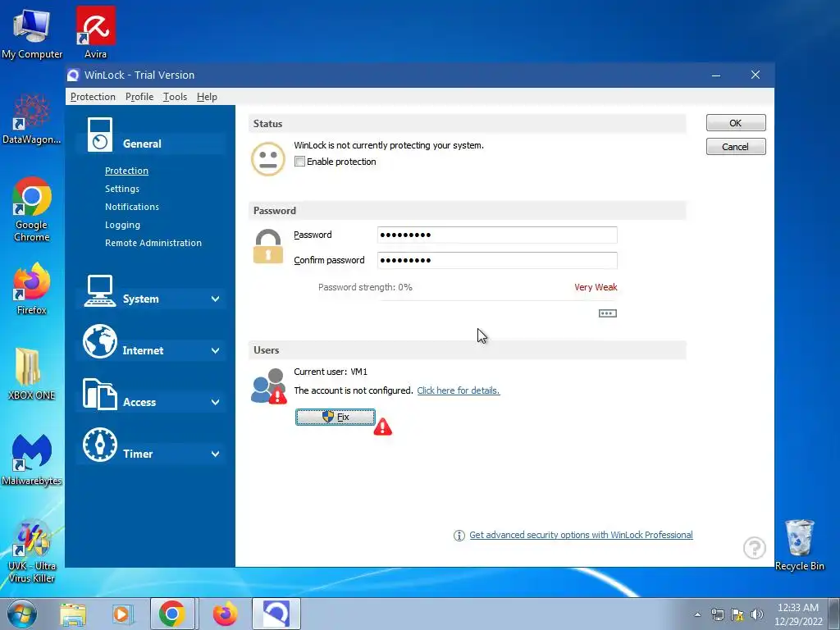Open Logging under General
The width and height of the screenshot is (840, 630).
[123, 225]
